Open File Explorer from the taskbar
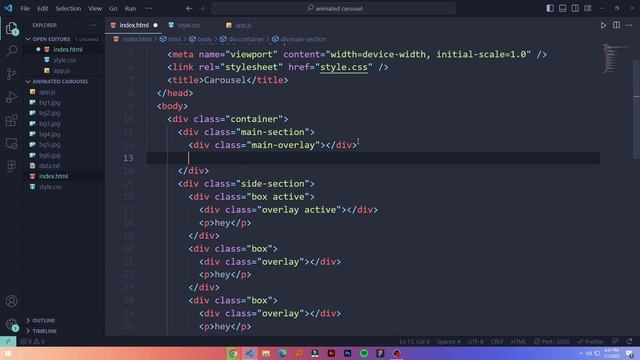Viewport: 640px width, 360px height. (x=266, y=353)
